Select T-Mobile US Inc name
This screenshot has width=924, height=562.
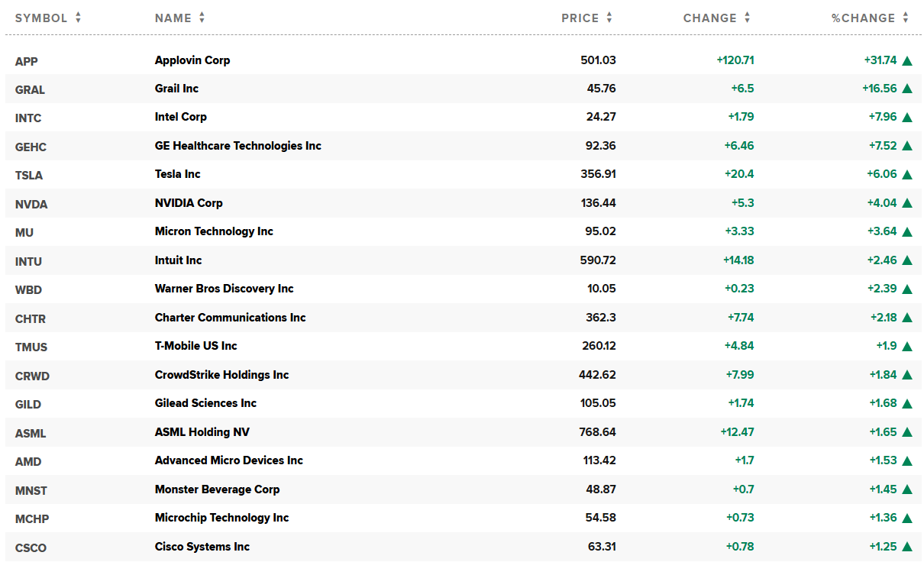tap(196, 346)
